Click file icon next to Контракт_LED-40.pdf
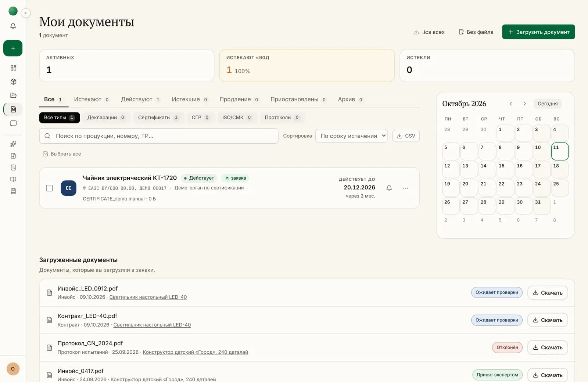 click(x=49, y=320)
